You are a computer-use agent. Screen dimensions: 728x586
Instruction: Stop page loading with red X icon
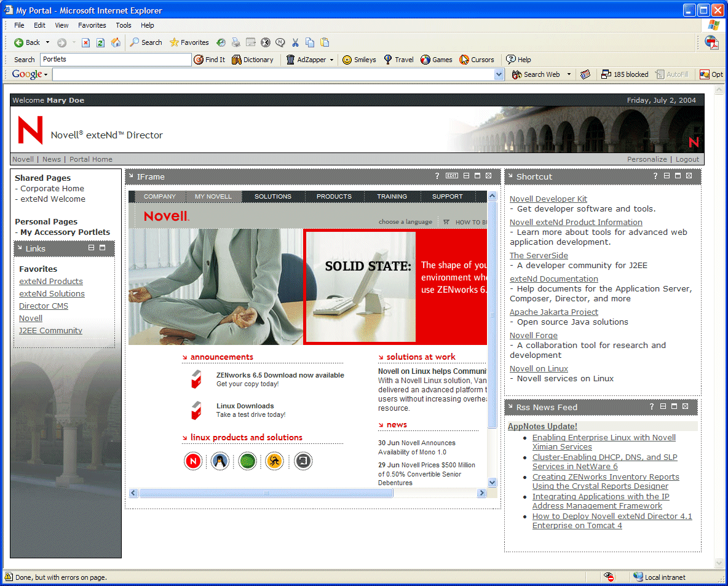tap(85, 42)
